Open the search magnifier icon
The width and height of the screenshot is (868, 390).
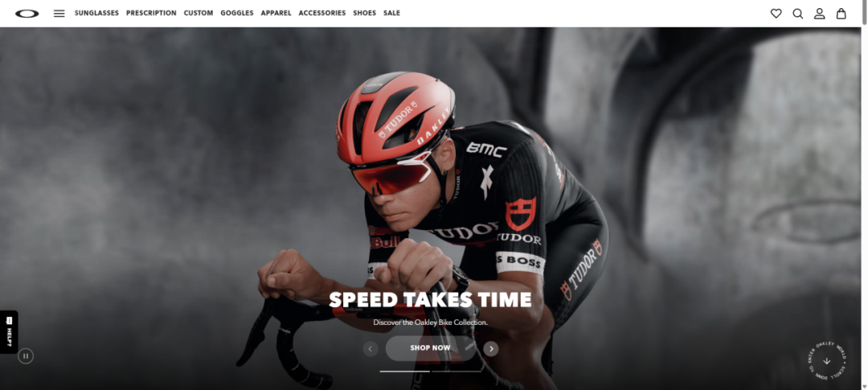point(798,14)
